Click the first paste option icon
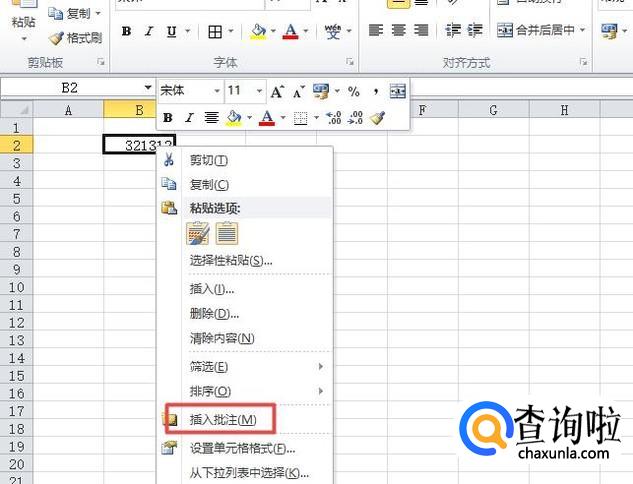The height and width of the screenshot is (484, 633). click(198, 234)
